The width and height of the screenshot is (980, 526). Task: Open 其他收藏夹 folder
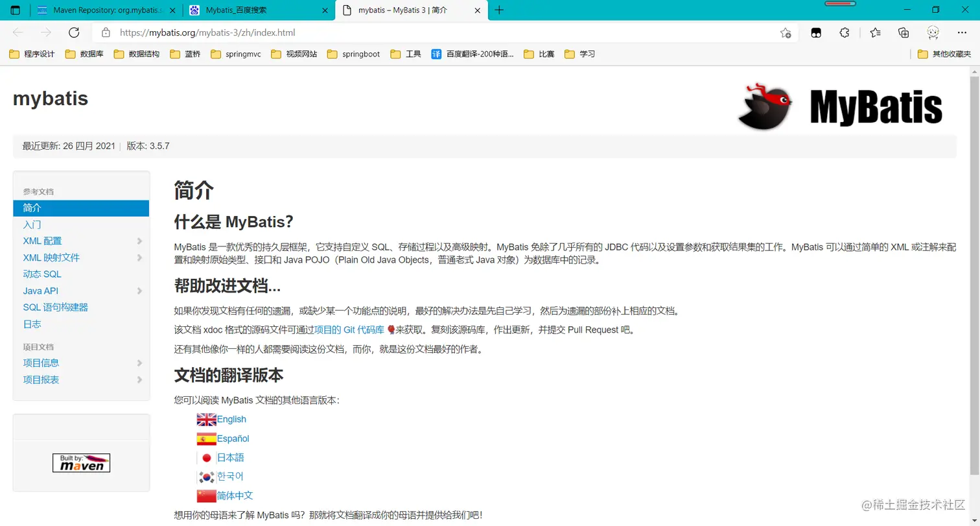pos(944,54)
